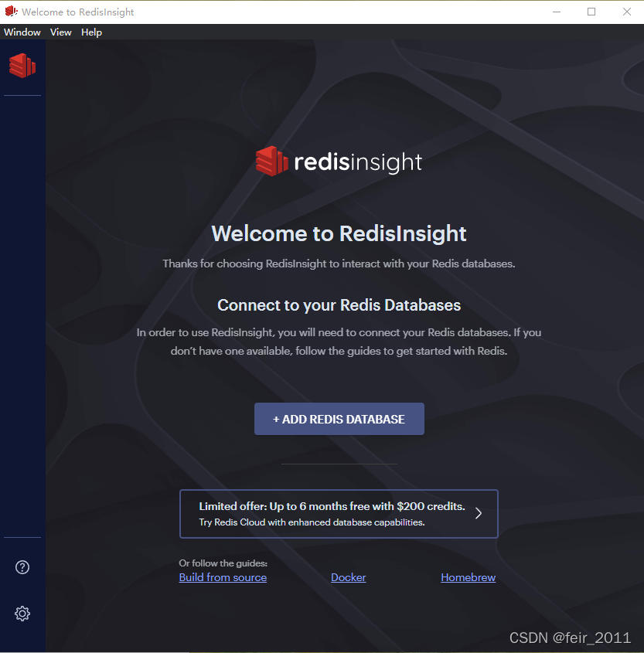Screen dimensions: 644x653
Task: Click the + ADD REDIS DATABASE button
Action: coord(339,419)
